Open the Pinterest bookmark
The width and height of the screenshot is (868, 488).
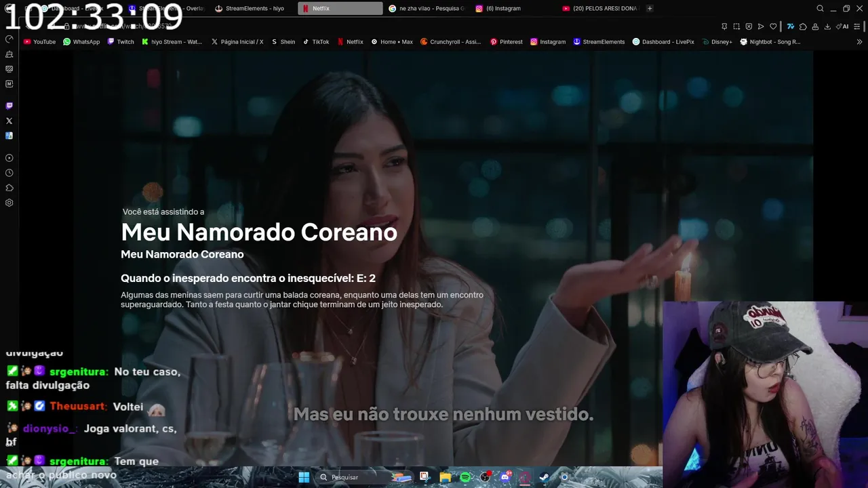tap(506, 41)
